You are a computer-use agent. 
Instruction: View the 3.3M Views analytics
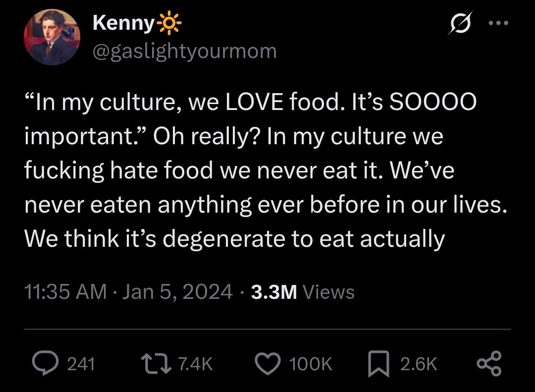303,292
